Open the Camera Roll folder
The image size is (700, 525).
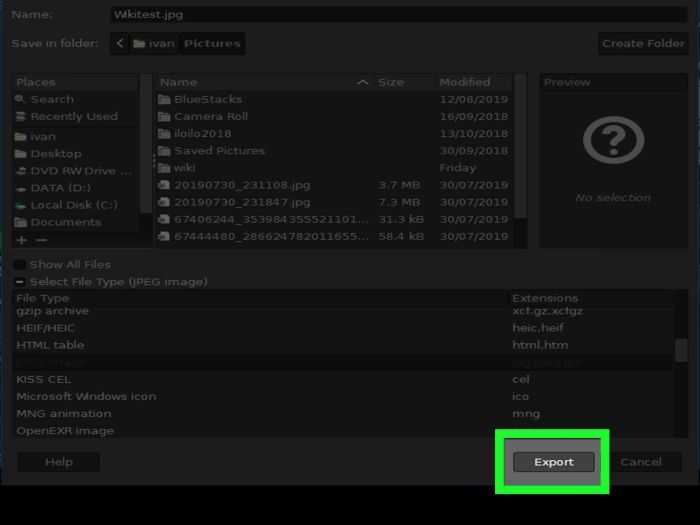pos(210,116)
